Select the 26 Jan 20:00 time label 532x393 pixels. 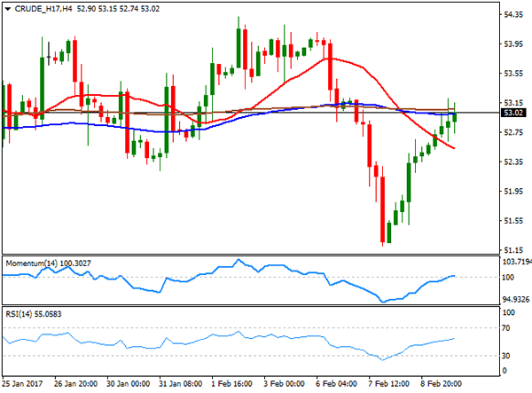(75, 384)
